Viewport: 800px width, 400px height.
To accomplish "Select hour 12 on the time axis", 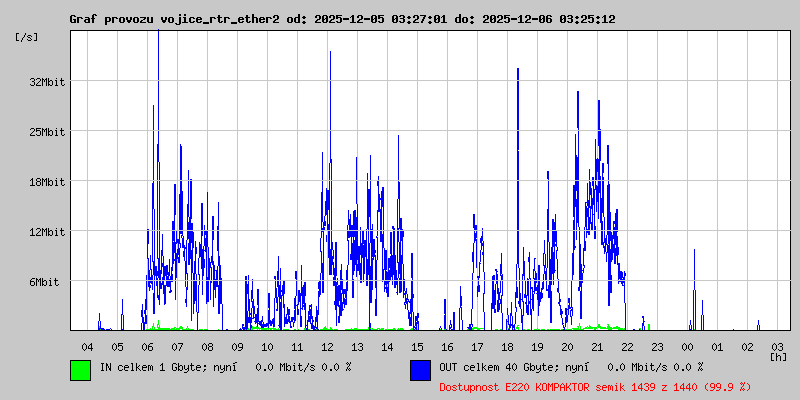I will 327,346.
